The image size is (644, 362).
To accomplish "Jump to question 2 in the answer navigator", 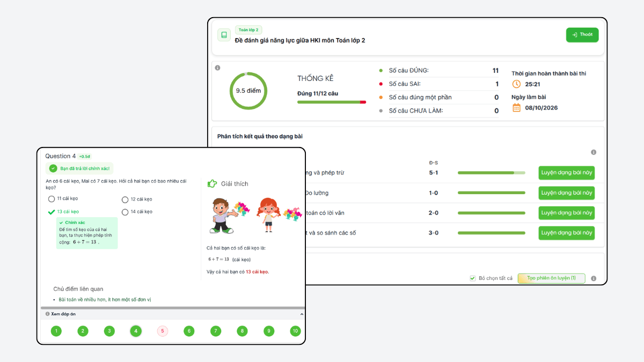I will [x=83, y=331].
